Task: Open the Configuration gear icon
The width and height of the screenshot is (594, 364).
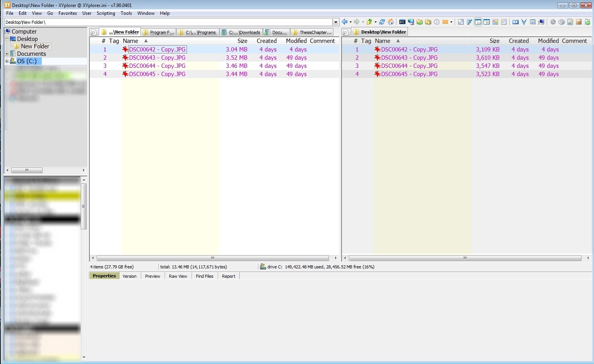Action: [x=553, y=22]
